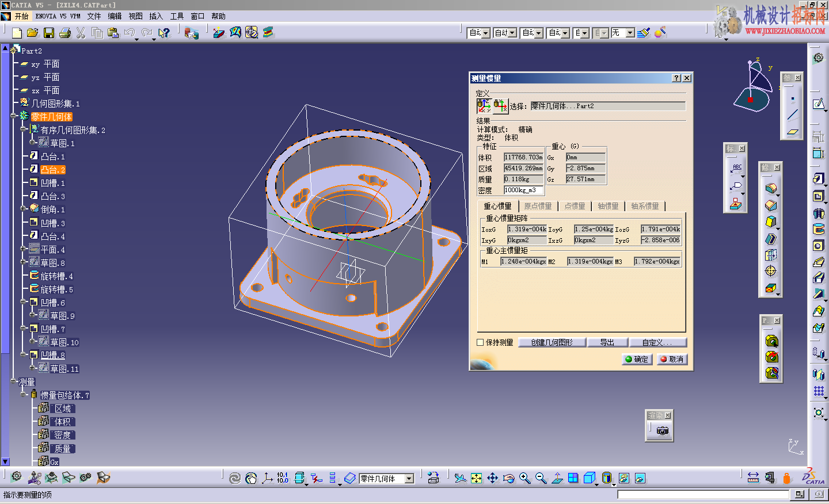Select the Point tool in the reference toolbar
Viewport: 829px width, 504px height.
pos(793,98)
